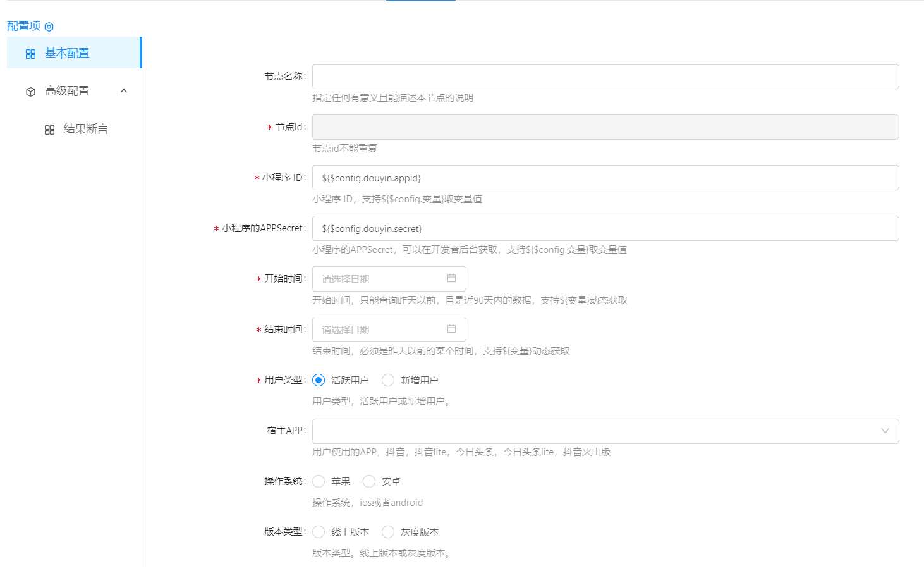Select 灰度版本 version type
The width and height of the screenshot is (924, 578).
click(x=388, y=532)
